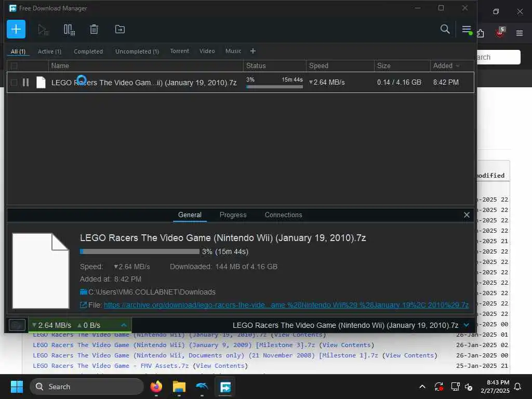Open the Downloads folder icon in details
The image size is (532, 399).
(x=84, y=292)
